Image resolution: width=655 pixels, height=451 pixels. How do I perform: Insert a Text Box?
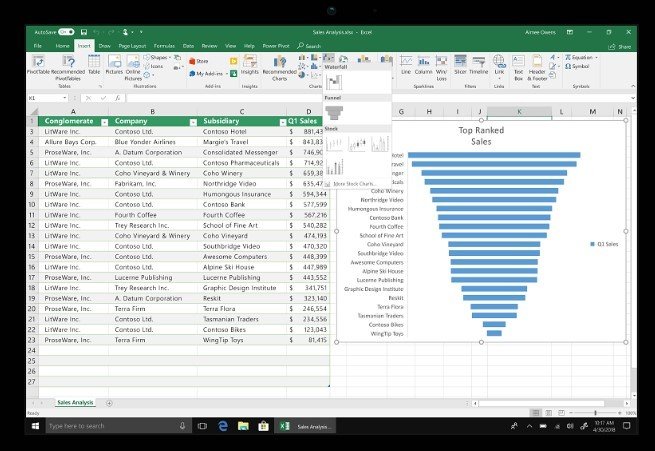pyautogui.click(x=518, y=68)
